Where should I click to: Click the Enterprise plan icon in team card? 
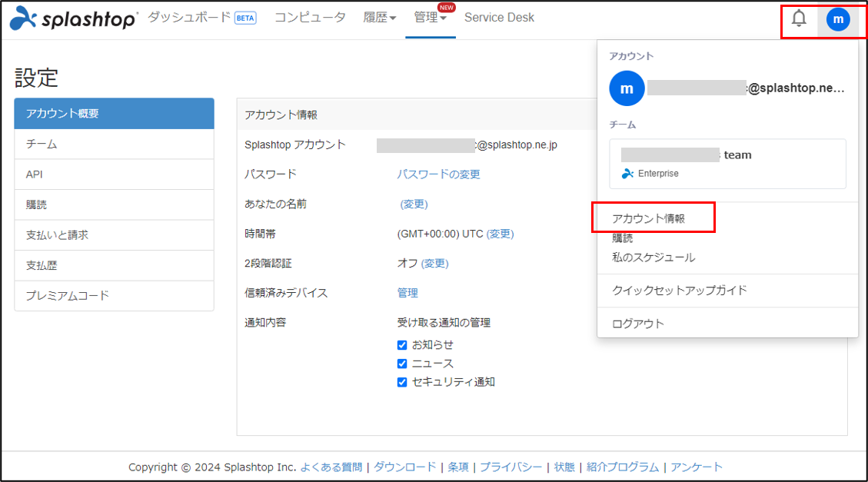point(627,174)
